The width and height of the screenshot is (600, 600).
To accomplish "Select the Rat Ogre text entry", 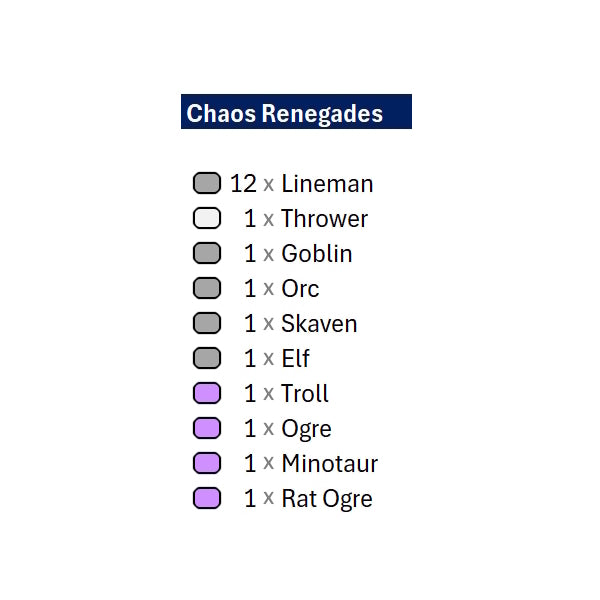I will [x=327, y=499].
